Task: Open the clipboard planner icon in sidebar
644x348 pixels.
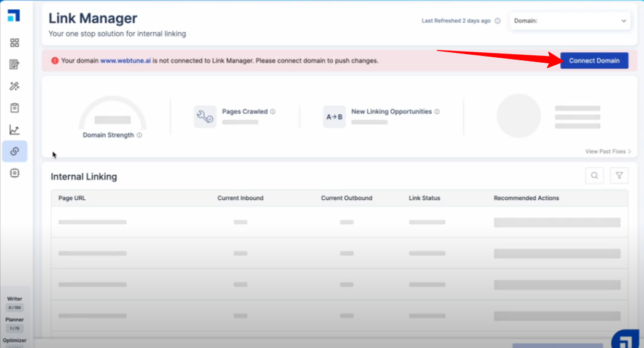Action: click(15, 108)
